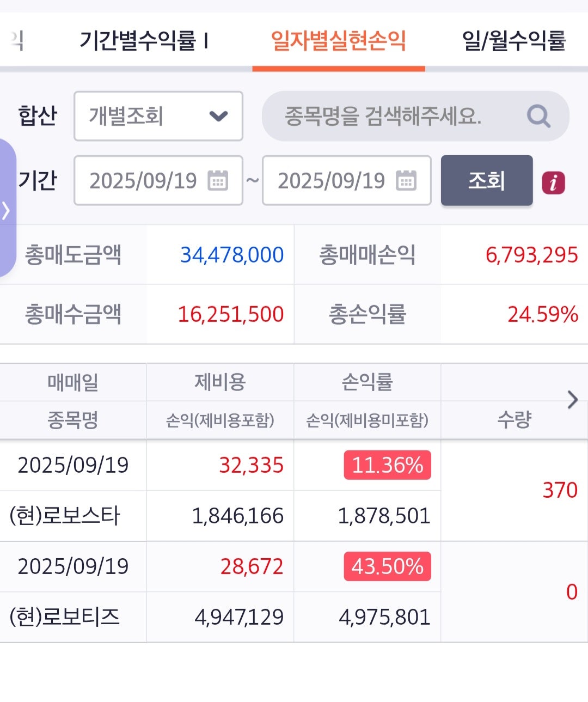This screenshot has width=588, height=702.
Task: Open the start date calendar icon
Action: tap(218, 181)
